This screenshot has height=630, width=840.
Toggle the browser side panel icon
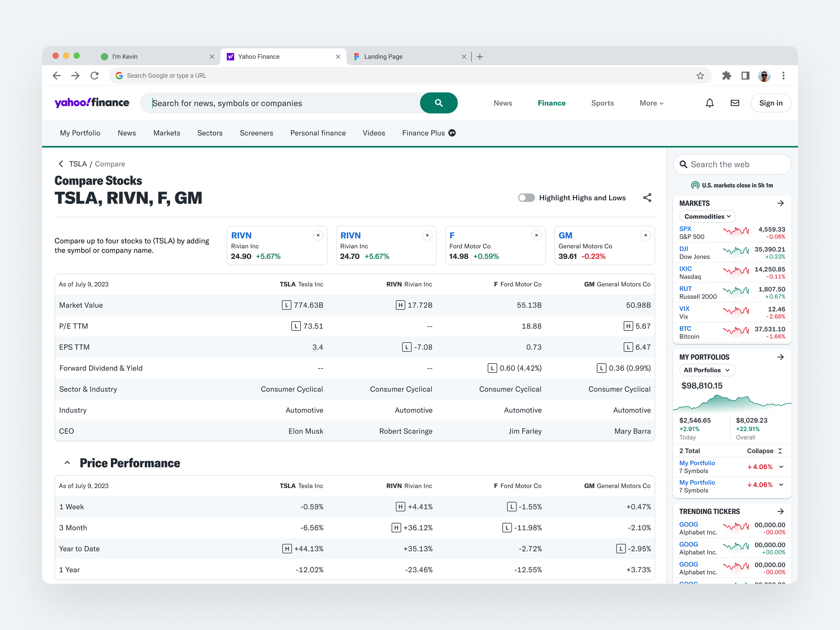click(745, 76)
